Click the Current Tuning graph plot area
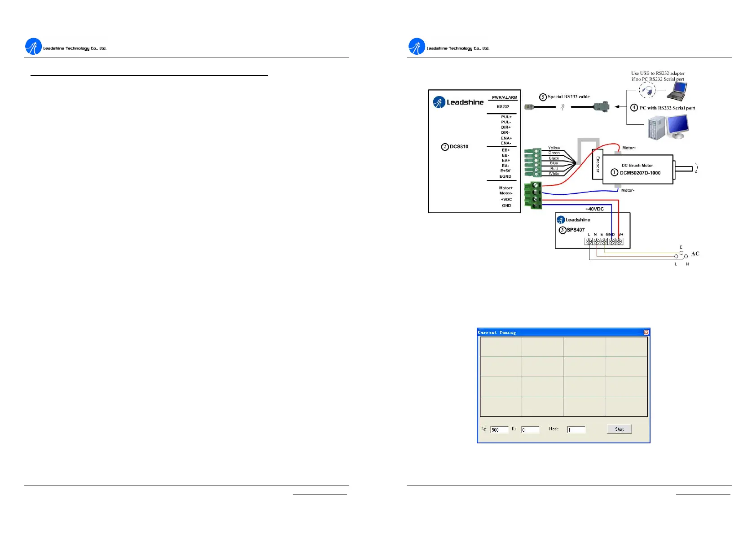This screenshot has width=756, height=534. (563, 377)
